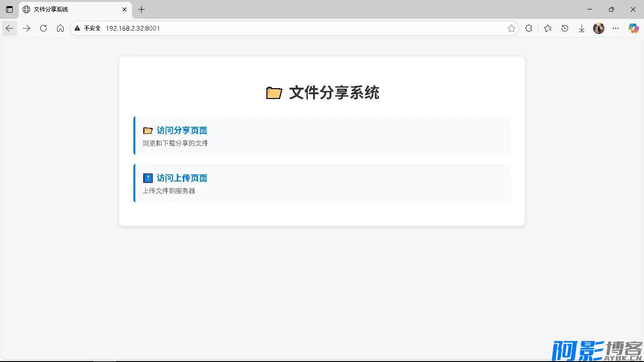Click the folder icon next to 文件分享系统 heading
644x362 pixels.
pos(274,92)
